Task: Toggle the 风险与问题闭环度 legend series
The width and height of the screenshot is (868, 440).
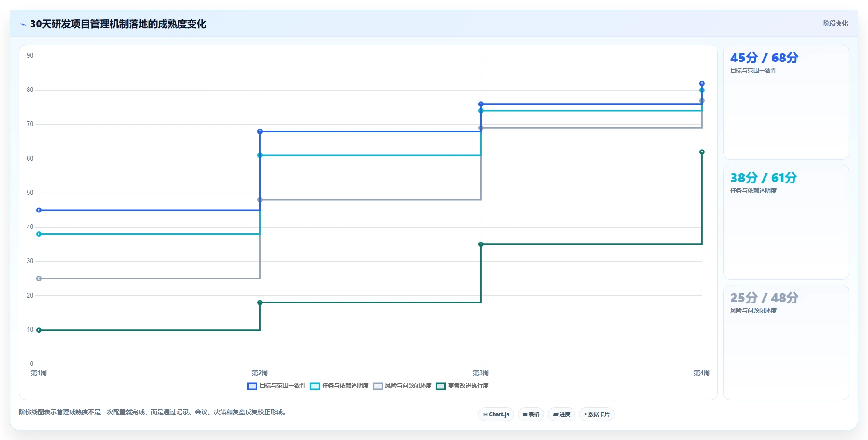Action: pyautogui.click(x=402, y=386)
